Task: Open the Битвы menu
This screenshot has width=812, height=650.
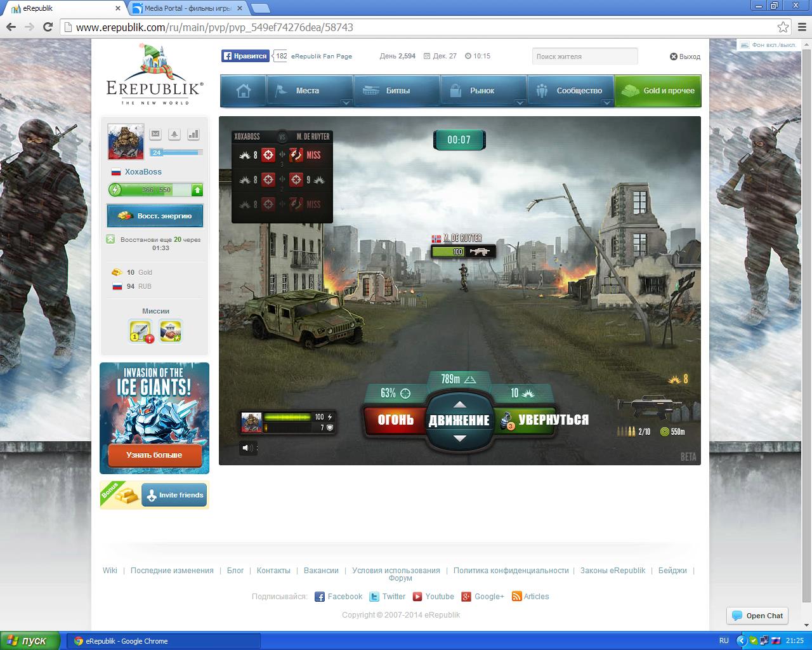Action: pyautogui.click(x=396, y=91)
